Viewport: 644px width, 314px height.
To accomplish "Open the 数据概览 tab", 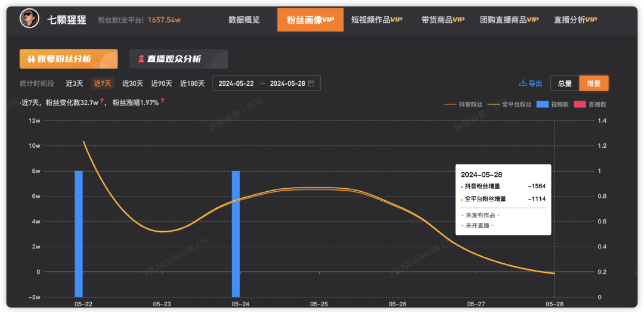I will (244, 20).
